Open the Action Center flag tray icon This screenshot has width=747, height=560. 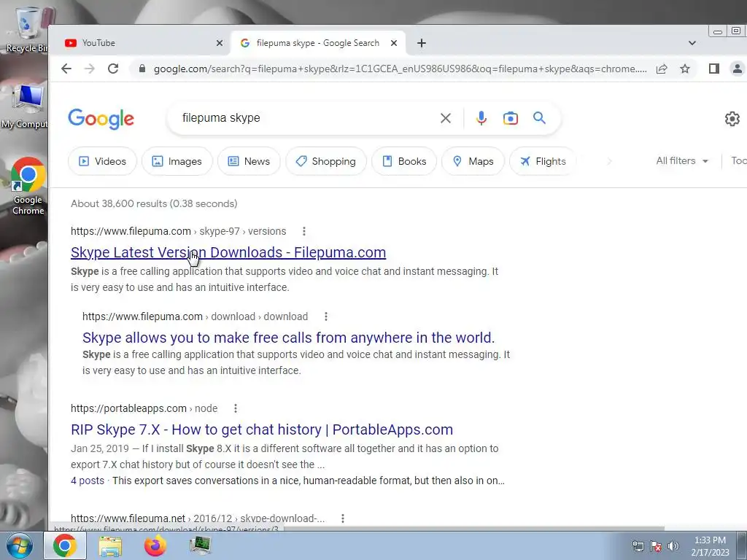pyautogui.click(x=656, y=546)
